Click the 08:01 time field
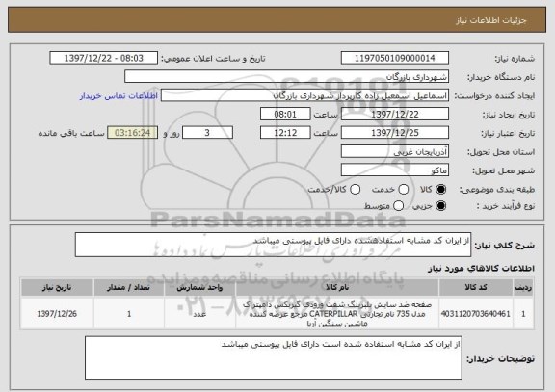 285,114
